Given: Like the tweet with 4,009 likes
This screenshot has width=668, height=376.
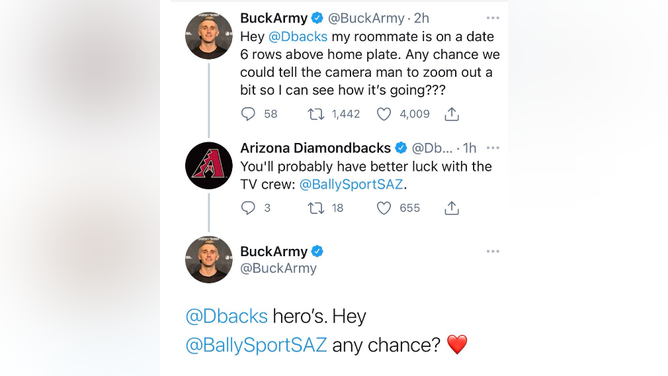Looking at the screenshot, I should (384, 114).
